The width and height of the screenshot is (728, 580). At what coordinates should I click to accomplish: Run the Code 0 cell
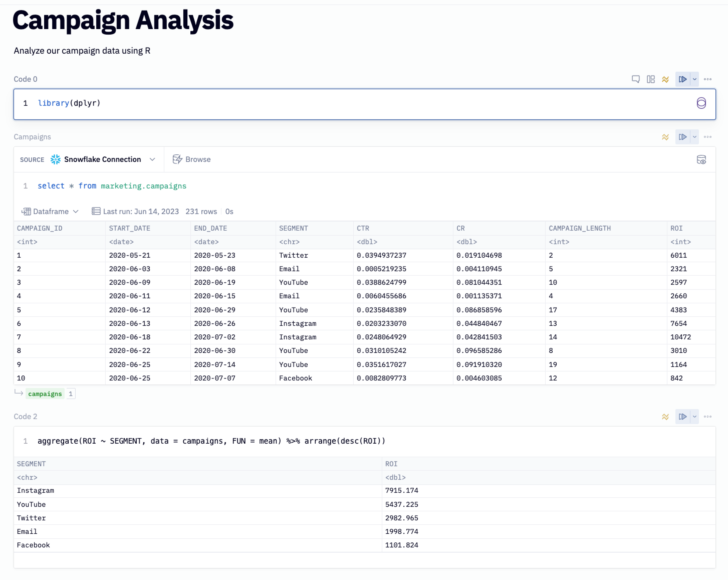(x=682, y=79)
